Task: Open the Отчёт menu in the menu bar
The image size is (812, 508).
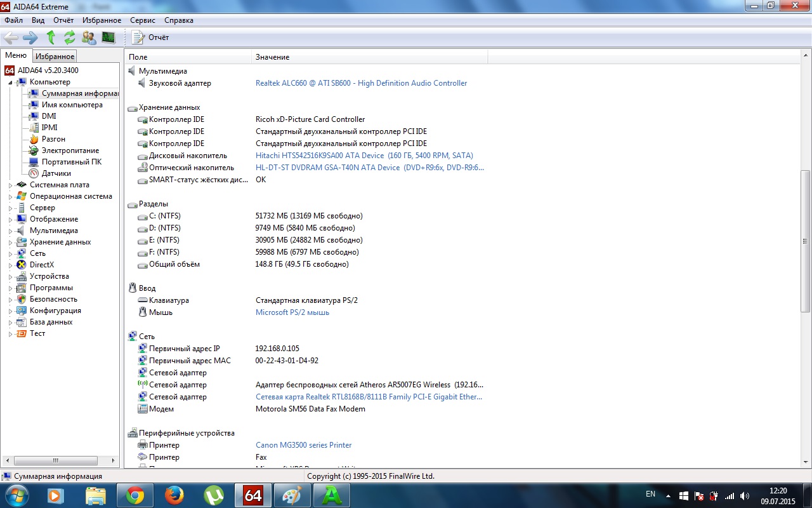Action: [x=63, y=20]
